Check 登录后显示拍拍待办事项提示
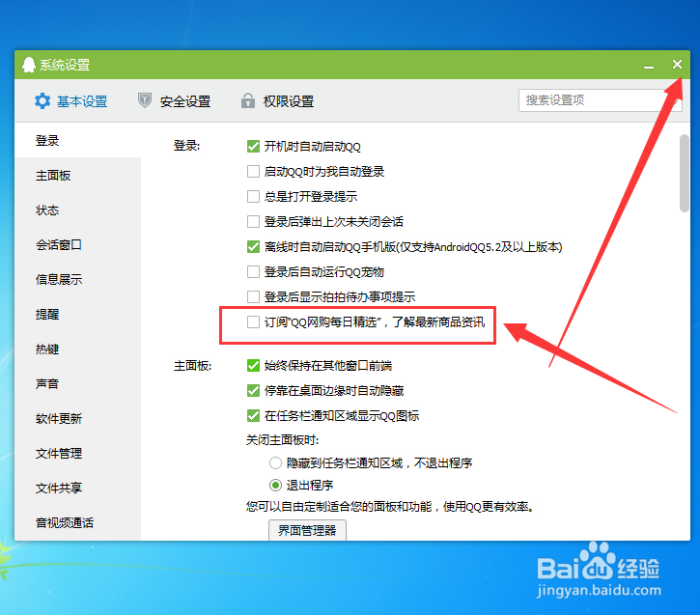The height and width of the screenshot is (615, 700). coord(253,296)
